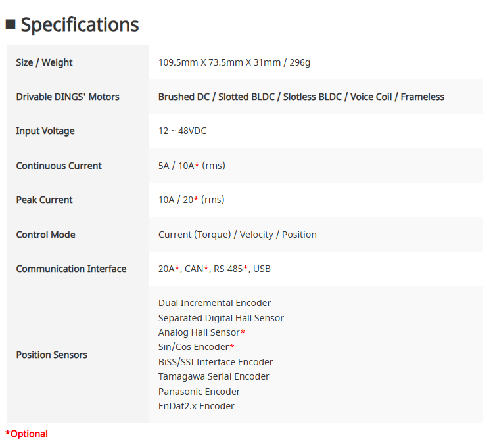Select the Drivable DINGS' Motors label
493x448 pixels.
pyautogui.click(x=68, y=97)
